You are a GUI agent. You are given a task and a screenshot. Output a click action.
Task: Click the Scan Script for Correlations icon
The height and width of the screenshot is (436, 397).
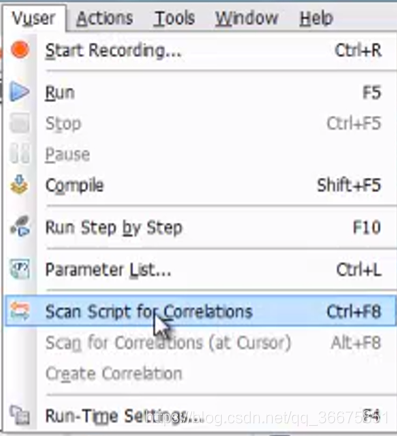tap(20, 311)
